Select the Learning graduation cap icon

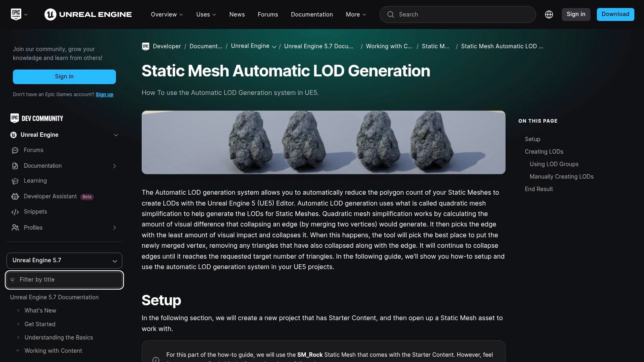click(x=15, y=181)
